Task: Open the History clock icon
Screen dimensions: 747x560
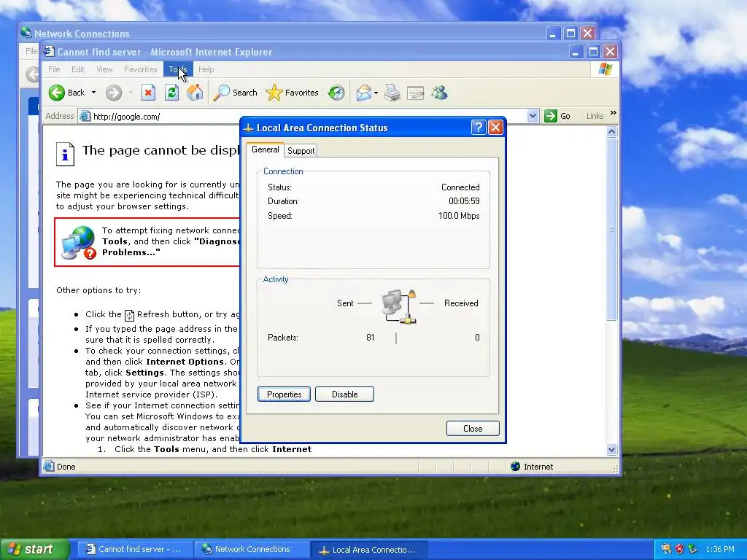Action: tap(336, 93)
